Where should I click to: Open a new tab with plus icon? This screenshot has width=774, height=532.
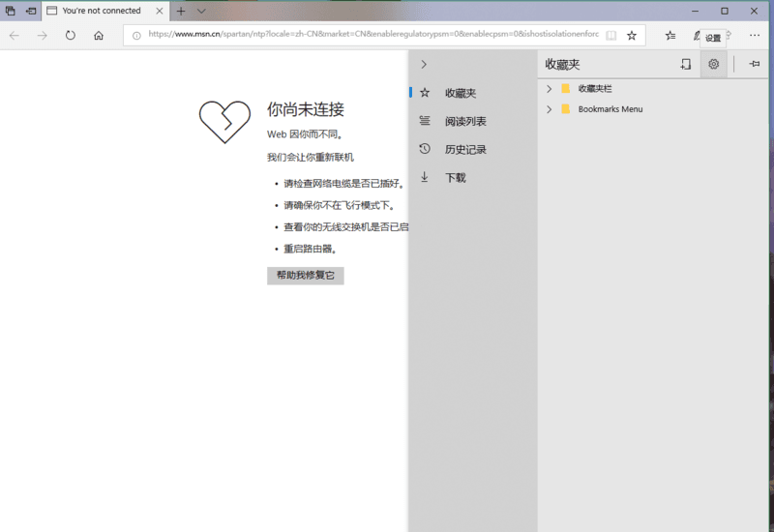coord(181,11)
